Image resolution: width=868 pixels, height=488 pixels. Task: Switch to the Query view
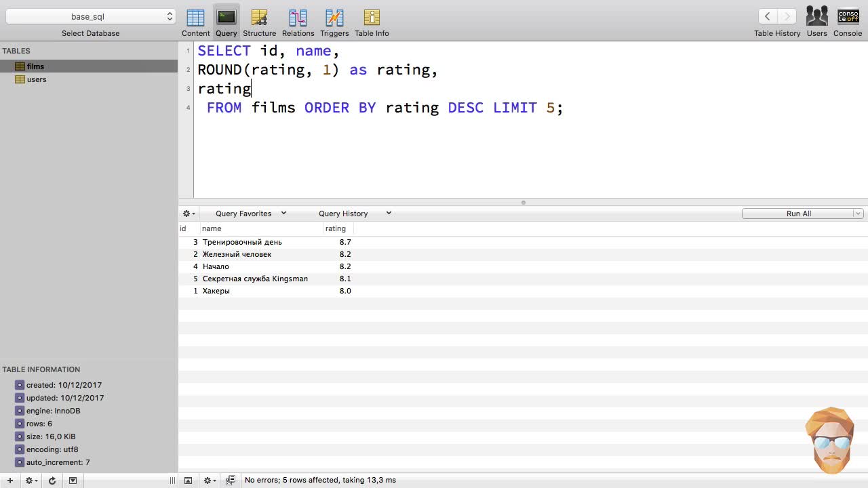coord(226,22)
